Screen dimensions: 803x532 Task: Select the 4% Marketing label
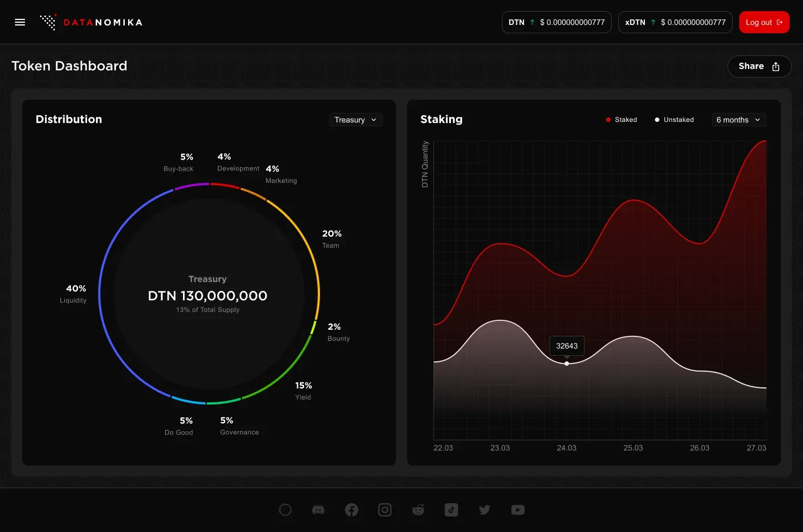click(x=281, y=175)
